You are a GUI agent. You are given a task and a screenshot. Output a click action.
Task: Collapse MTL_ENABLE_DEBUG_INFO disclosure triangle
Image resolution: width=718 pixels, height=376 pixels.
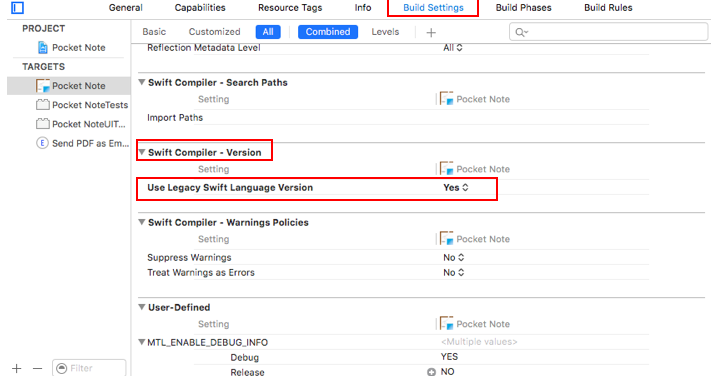142,342
